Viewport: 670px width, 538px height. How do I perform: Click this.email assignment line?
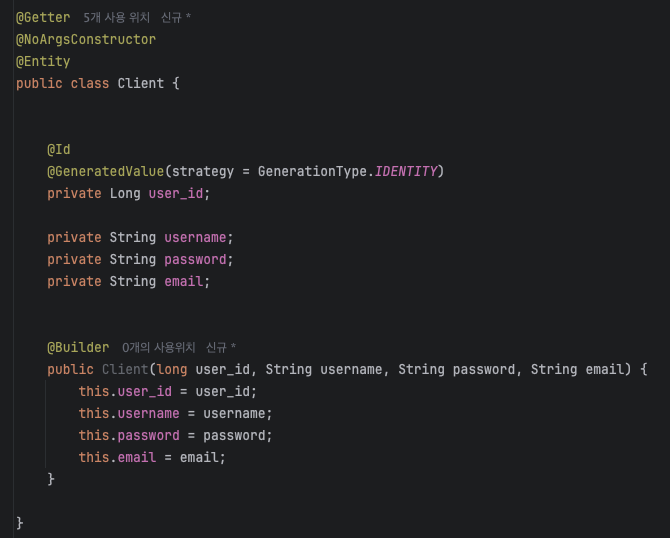[x=152, y=457]
